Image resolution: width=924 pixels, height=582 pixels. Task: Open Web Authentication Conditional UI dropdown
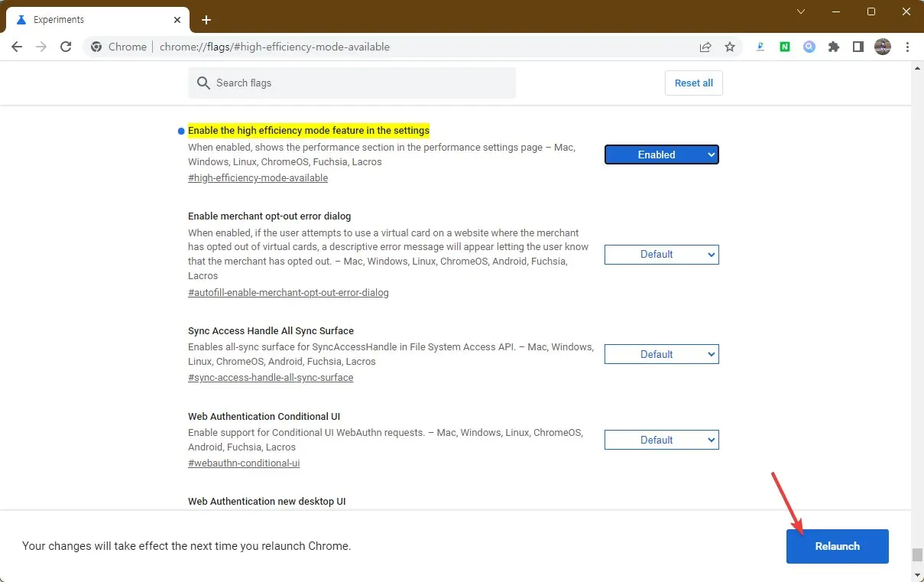point(662,440)
